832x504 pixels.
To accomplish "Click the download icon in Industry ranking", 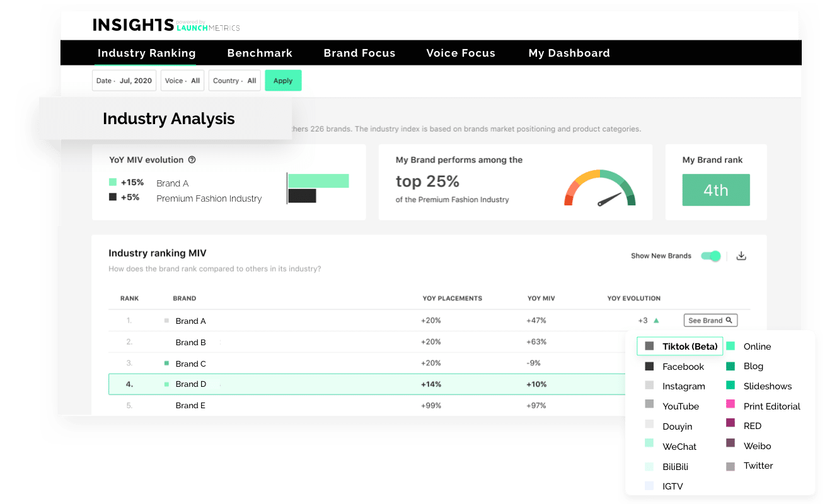I will (x=741, y=256).
